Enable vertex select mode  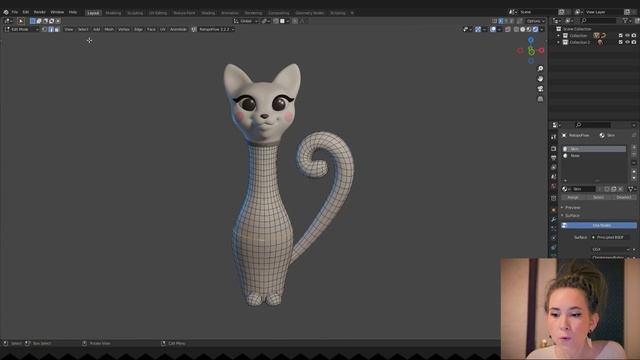[44, 29]
